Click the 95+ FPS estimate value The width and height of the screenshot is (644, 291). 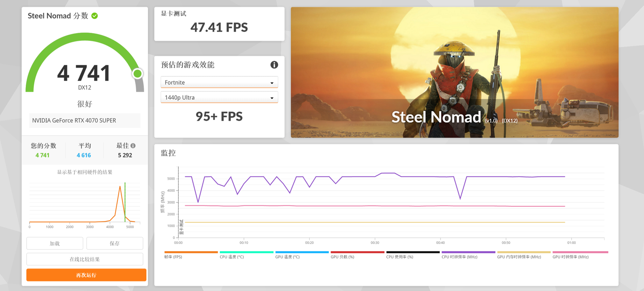point(219,116)
